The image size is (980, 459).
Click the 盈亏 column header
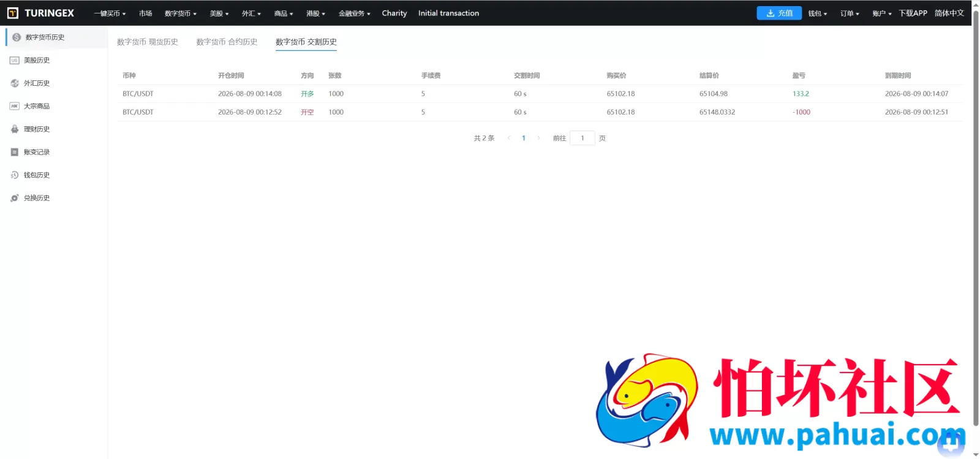[x=799, y=75]
